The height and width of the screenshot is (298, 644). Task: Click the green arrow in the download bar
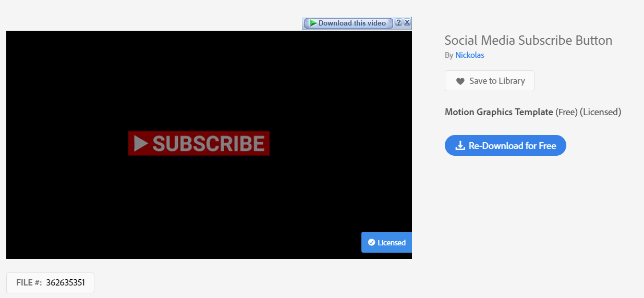(313, 23)
